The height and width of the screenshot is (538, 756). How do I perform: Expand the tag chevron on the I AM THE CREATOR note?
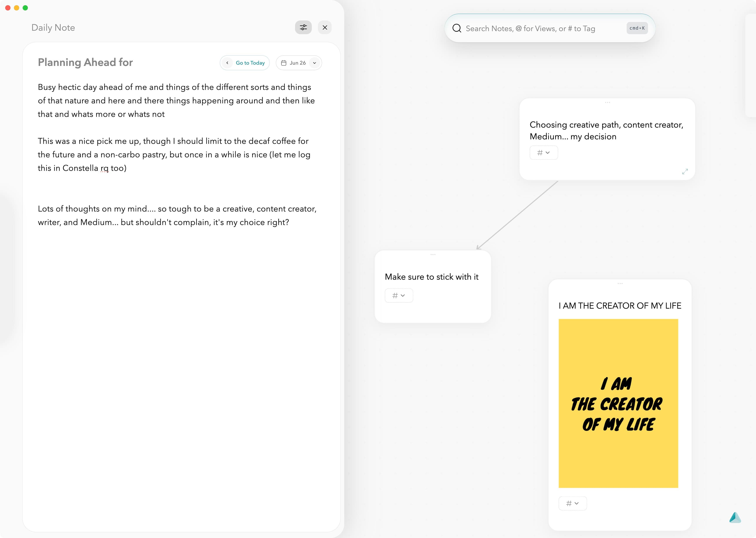[x=577, y=503]
